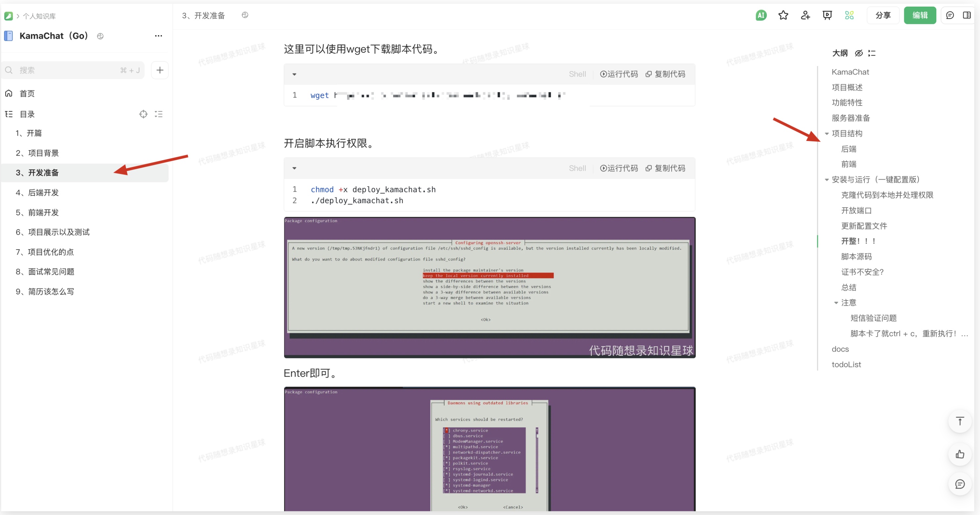The height and width of the screenshot is (515, 980).
Task: Jump back to top of page
Action: tap(960, 421)
